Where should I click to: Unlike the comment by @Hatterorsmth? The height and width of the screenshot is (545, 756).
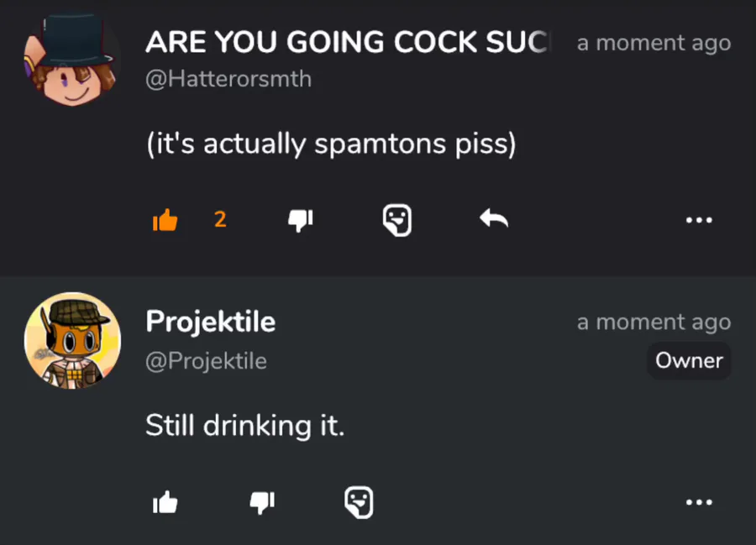(165, 220)
